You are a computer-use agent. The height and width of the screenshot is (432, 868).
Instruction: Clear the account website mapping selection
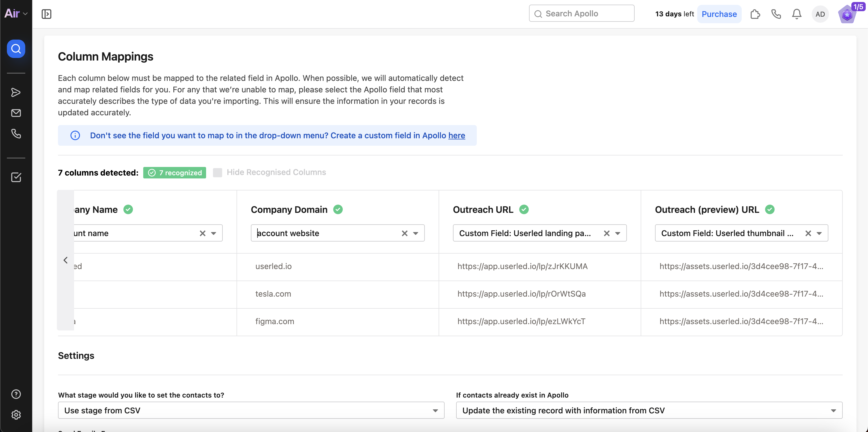click(x=404, y=233)
